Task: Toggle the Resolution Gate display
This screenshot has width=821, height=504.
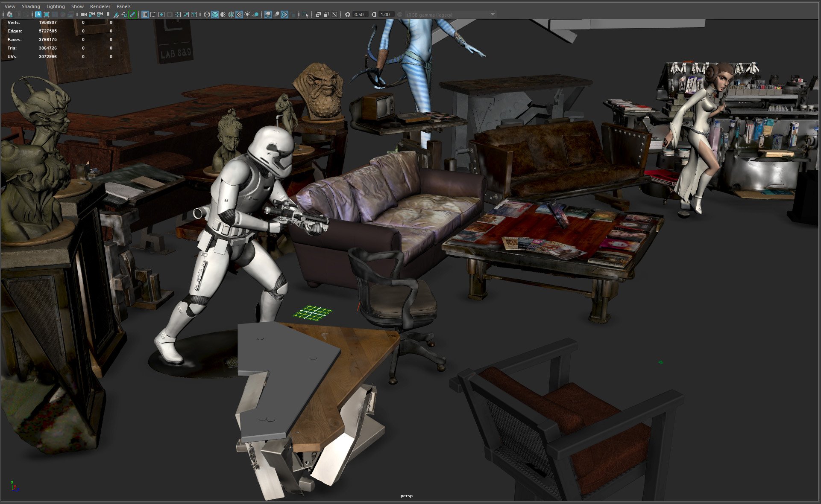Action: [x=161, y=15]
